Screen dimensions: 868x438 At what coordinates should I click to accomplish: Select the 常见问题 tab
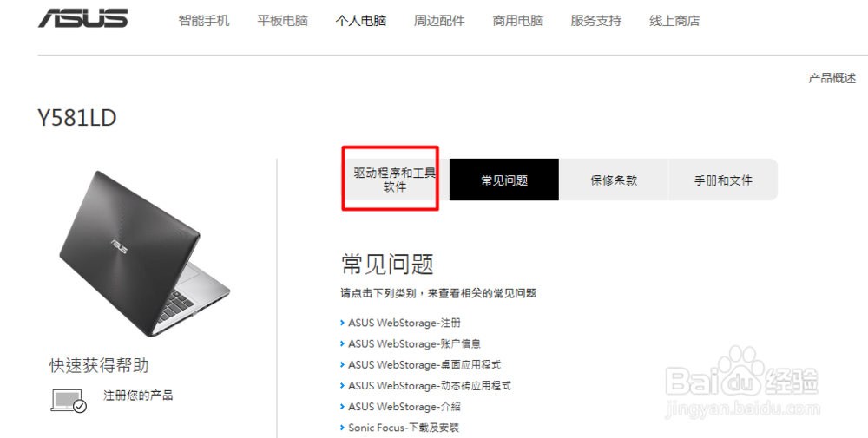point(503,180)
